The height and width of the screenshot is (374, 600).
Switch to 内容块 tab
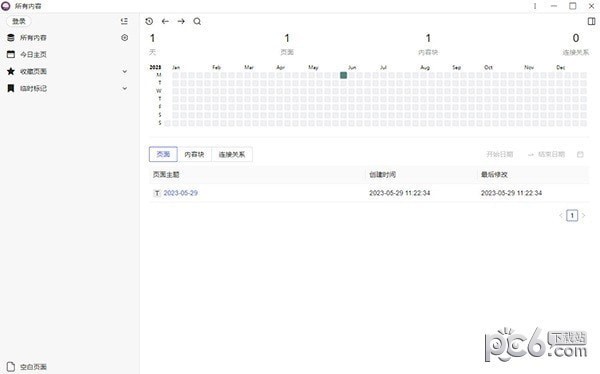pyautogui.click(x=194, y=154)
